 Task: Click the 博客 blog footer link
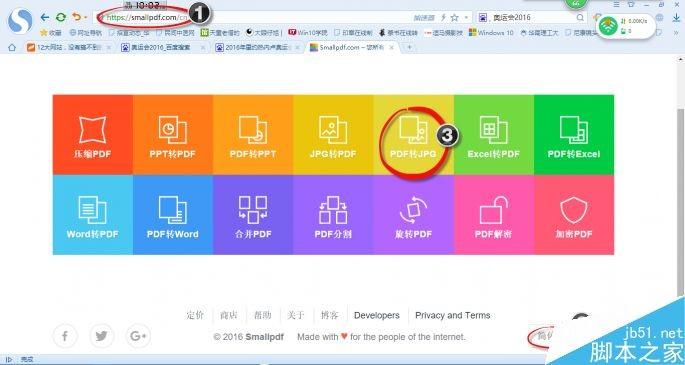pyautogui.click(x=329, y=315)
